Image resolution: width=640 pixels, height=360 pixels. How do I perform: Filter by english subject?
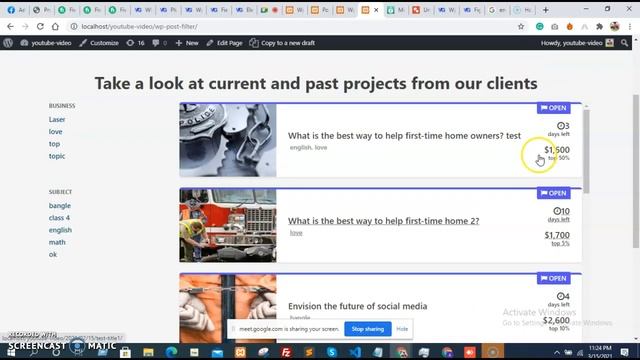coord(60,230)
